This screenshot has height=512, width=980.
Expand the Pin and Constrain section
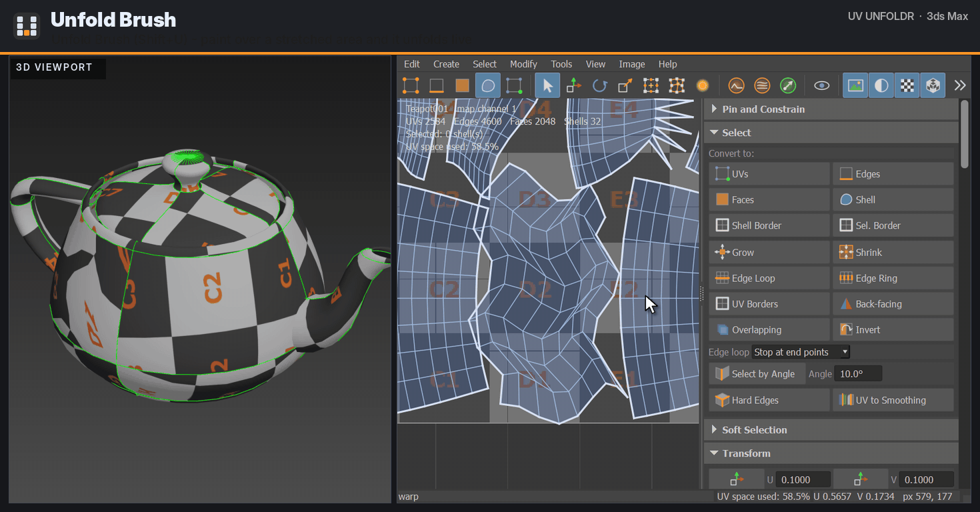831,109
